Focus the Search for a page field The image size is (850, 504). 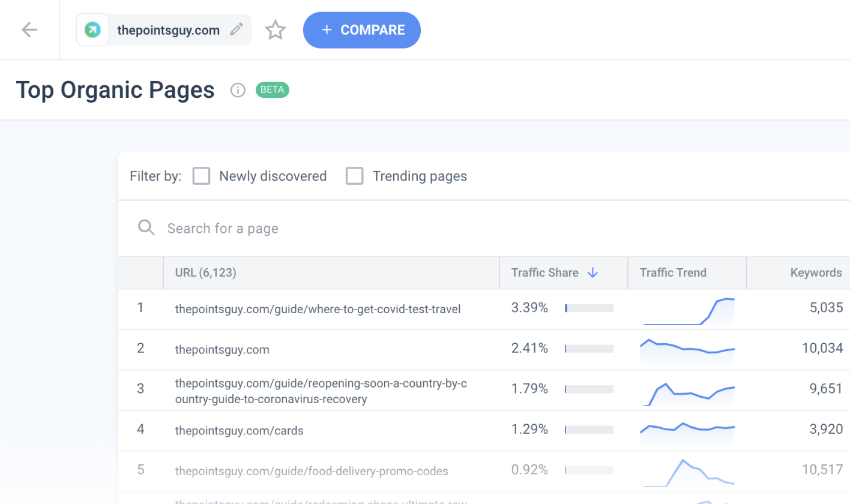(x=484, y=228)
